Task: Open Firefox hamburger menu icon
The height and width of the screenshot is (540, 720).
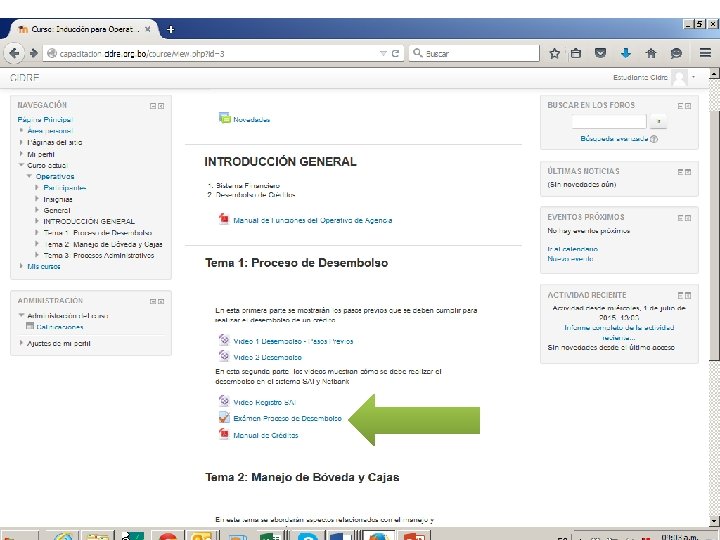Action: [x=705, y=53]
